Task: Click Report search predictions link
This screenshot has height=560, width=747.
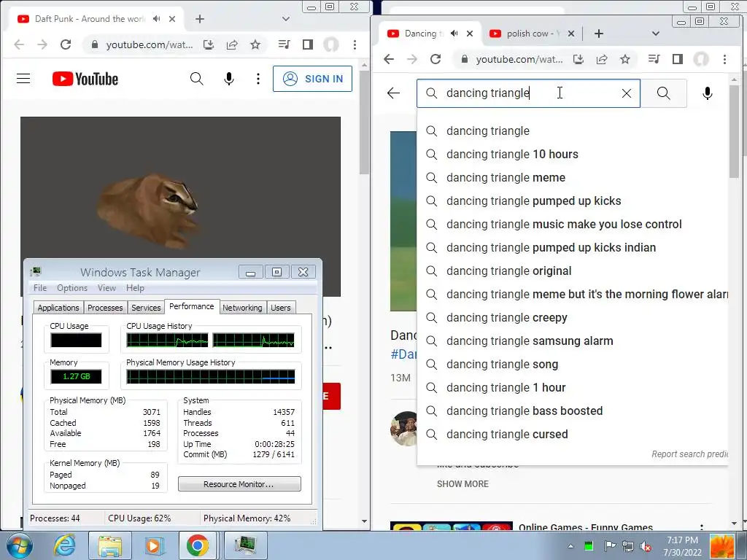Action: pyautogui.click(x=689, y=454)
